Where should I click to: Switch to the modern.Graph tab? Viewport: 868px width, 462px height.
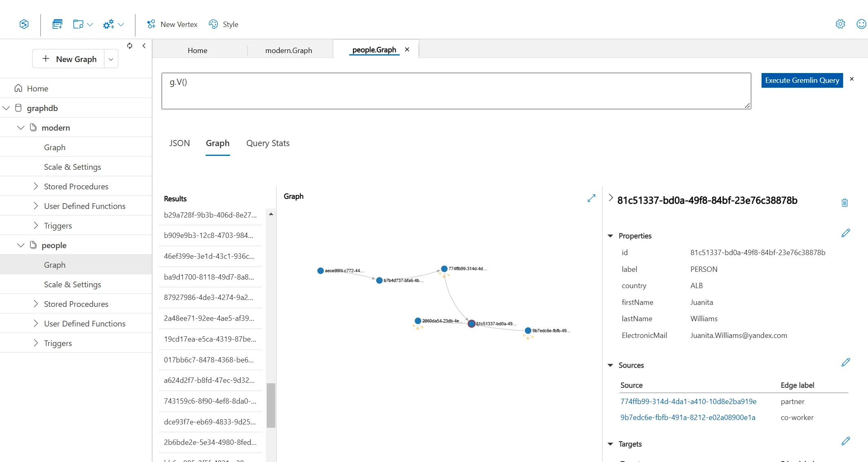[x=289, y=50]
